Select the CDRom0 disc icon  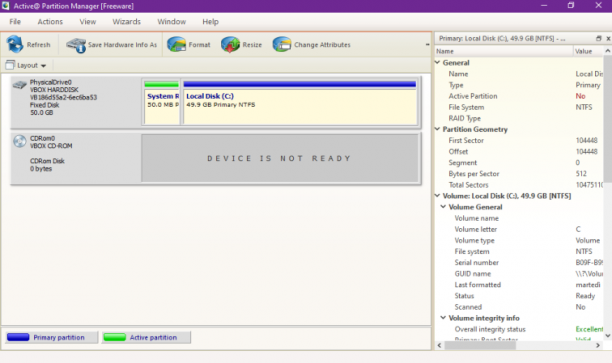click(x=20, y=141)
